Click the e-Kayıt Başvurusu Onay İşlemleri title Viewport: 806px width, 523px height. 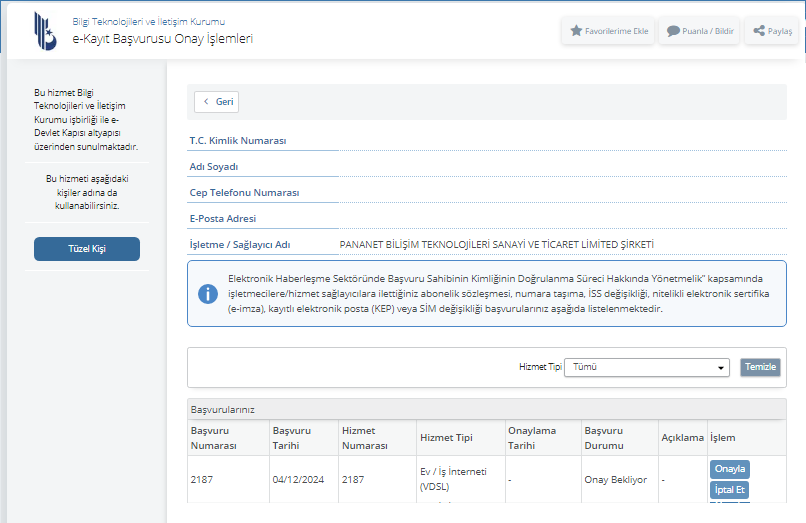click(162, 39)
